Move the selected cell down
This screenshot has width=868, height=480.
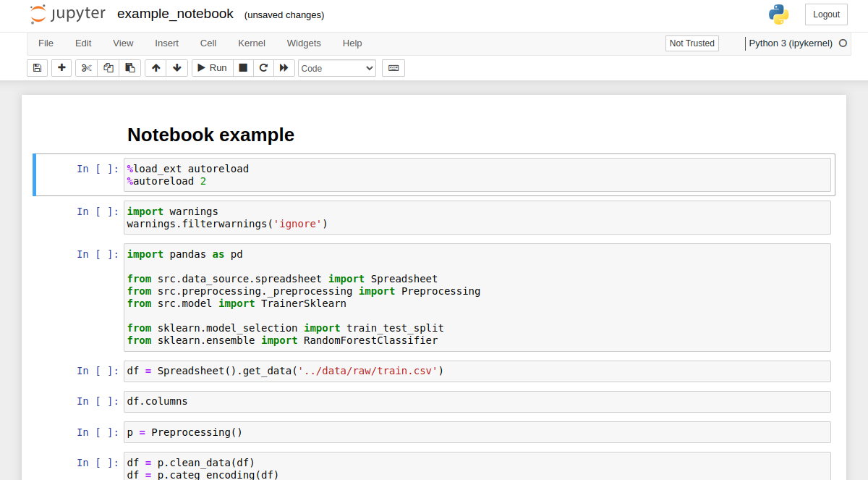pos(177,68)
